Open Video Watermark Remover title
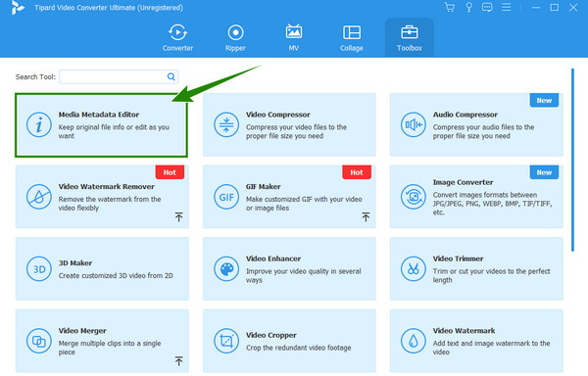Image resolution: width=588 pixels, height=376 pixels. point(106,186)
